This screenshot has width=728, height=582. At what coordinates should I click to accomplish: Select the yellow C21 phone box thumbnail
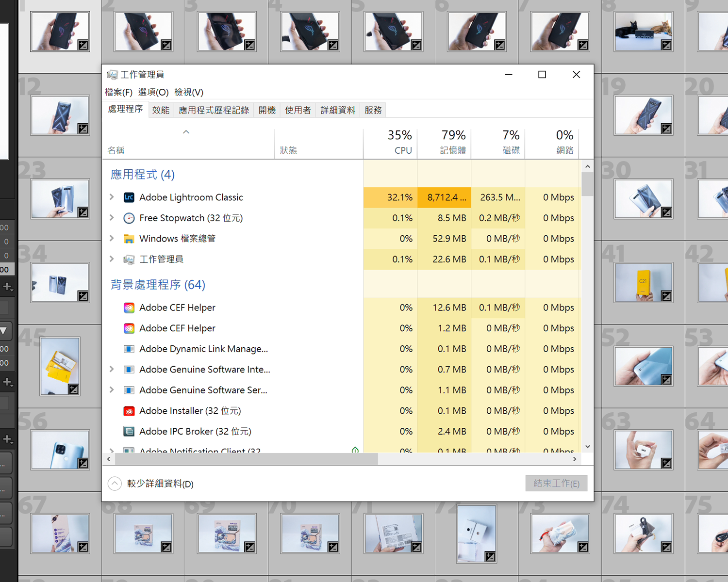click(643, 283)
